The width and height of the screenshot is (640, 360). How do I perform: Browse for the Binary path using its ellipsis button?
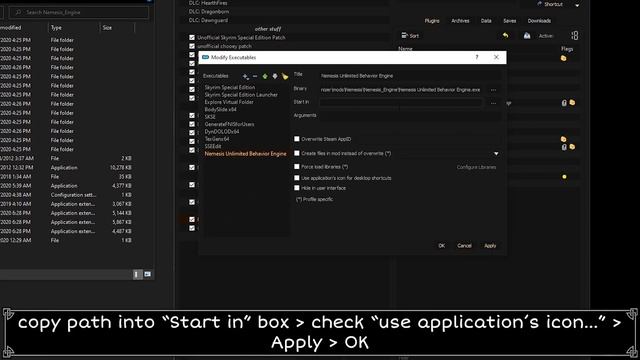tap(493, 90)
